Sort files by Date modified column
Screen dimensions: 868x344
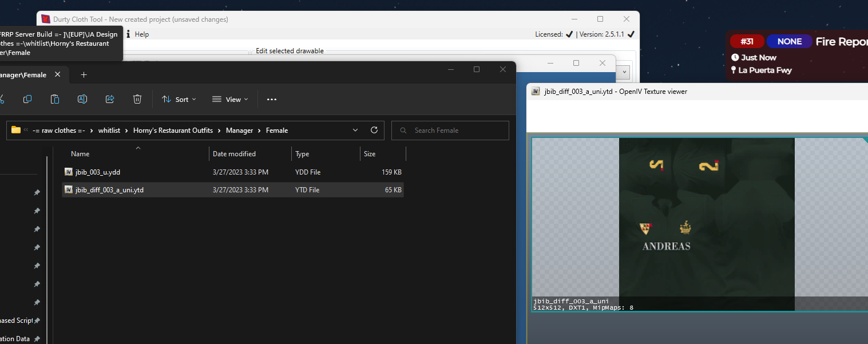click(x=234, y=154)
